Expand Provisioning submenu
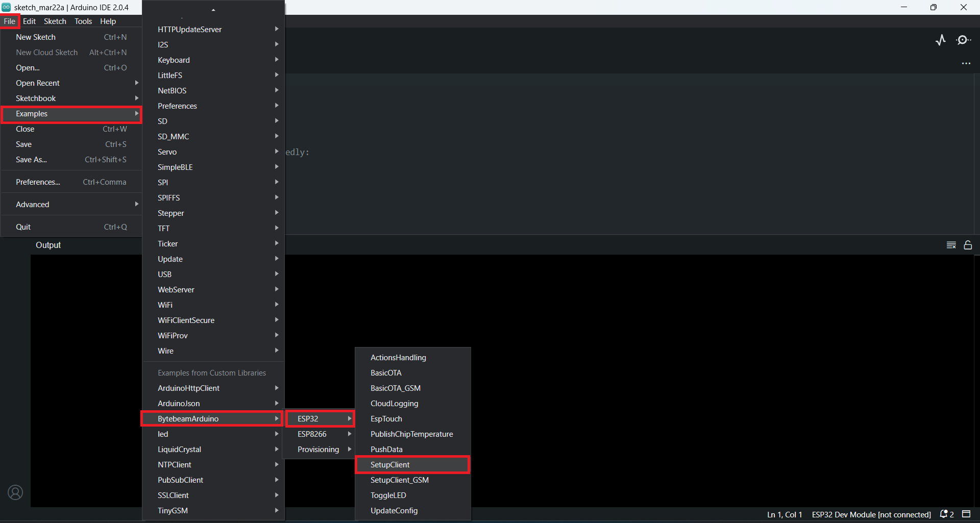Image resolution: width=980 pixels, height=523 pixels. 320,450
